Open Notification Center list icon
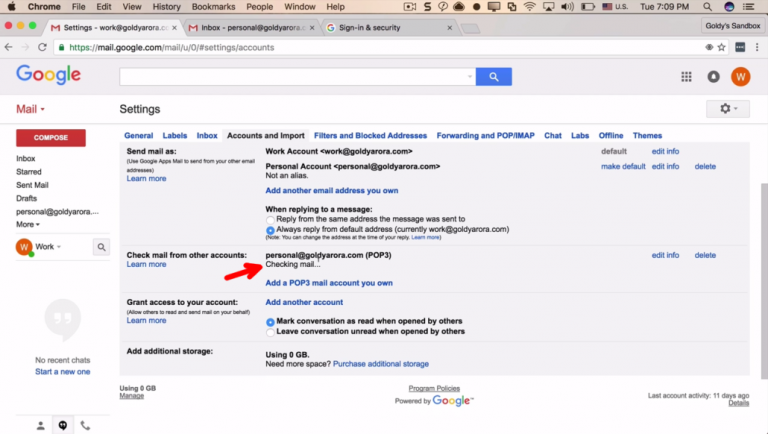 (748, 7)
